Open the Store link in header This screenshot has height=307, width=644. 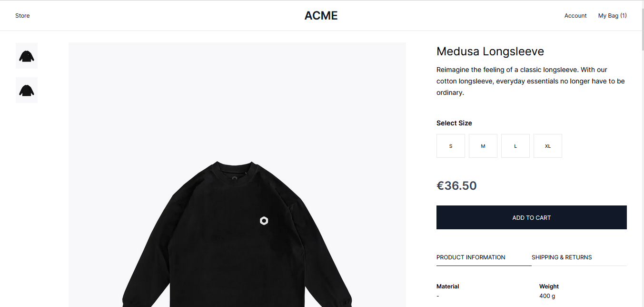tap(22, 16)
